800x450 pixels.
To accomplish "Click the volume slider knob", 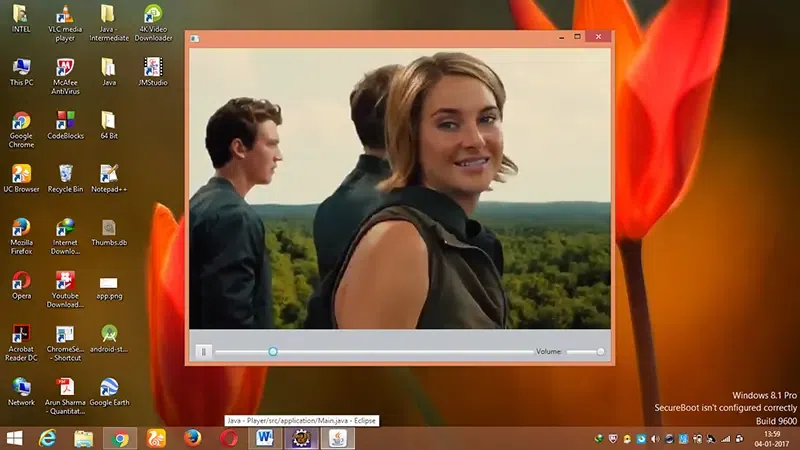I will tap(601, 352).
